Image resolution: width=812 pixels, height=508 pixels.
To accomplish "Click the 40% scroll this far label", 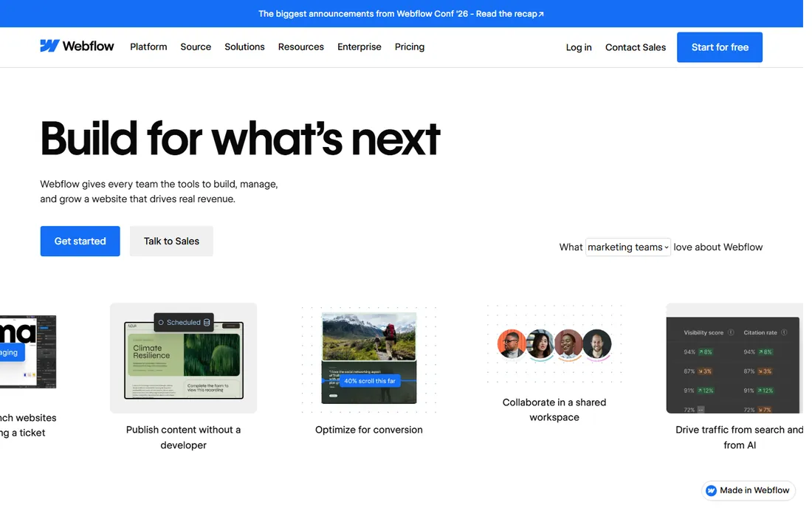I will click(370, 380).
